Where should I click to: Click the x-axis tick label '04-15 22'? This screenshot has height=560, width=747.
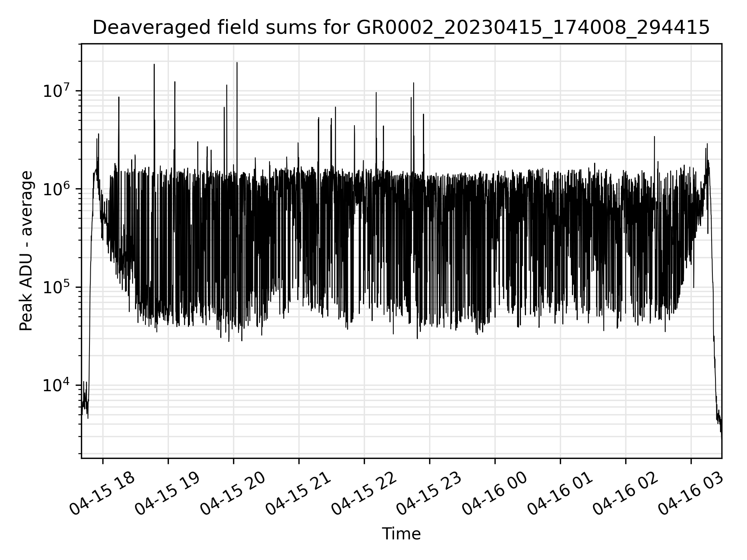tap(364, 493)
